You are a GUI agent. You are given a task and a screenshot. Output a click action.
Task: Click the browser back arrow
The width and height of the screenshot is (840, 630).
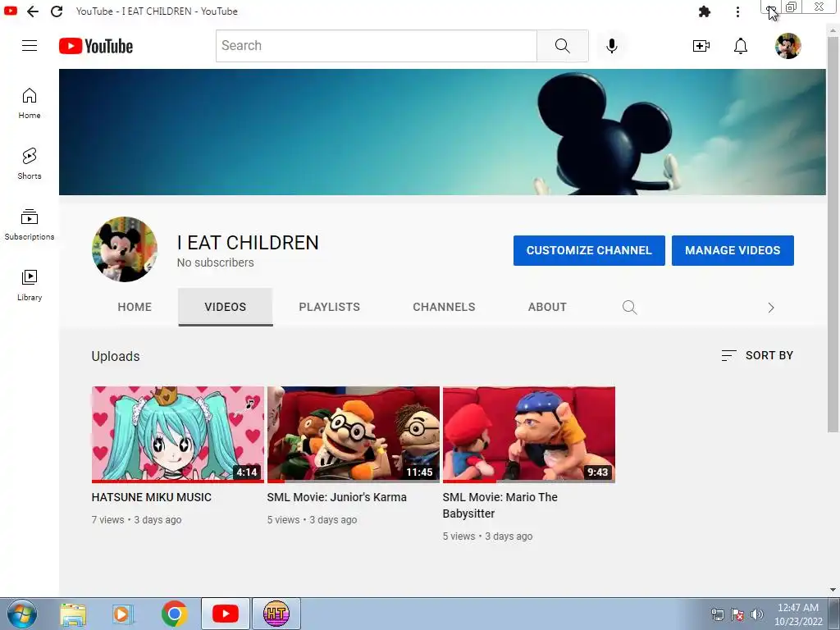pyautogui.click(x=33, y=11)
